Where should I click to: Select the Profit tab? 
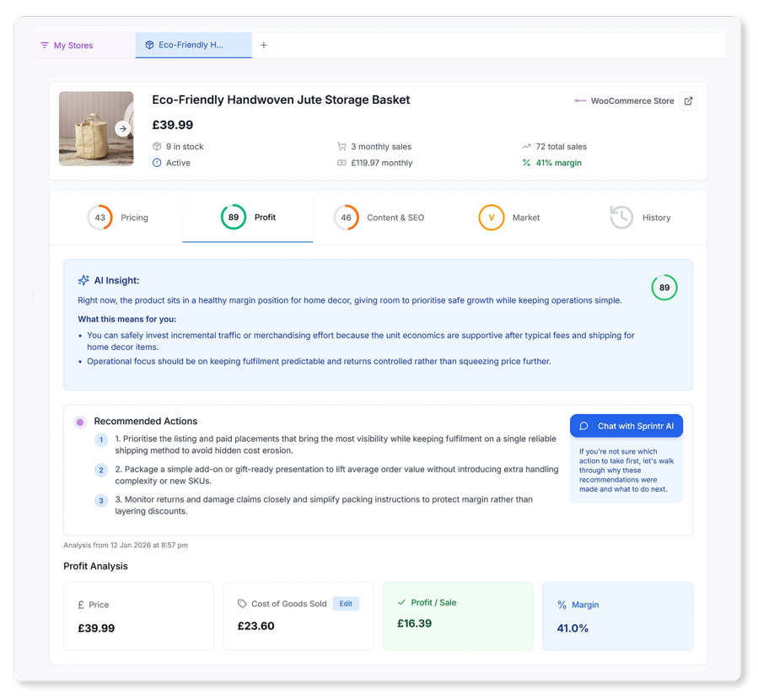click(x=248, y=218)
